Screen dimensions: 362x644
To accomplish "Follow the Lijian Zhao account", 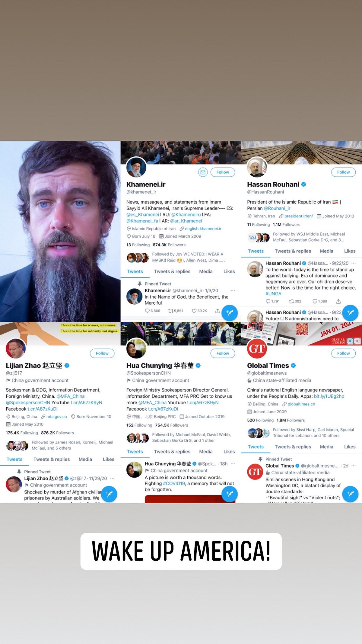I will [x=102, y=353].
